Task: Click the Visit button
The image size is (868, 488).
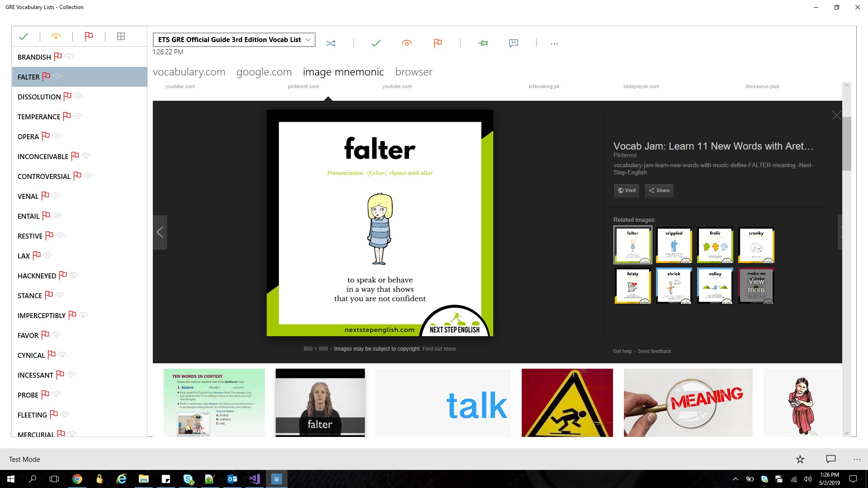Action: [x=627, y=190]
